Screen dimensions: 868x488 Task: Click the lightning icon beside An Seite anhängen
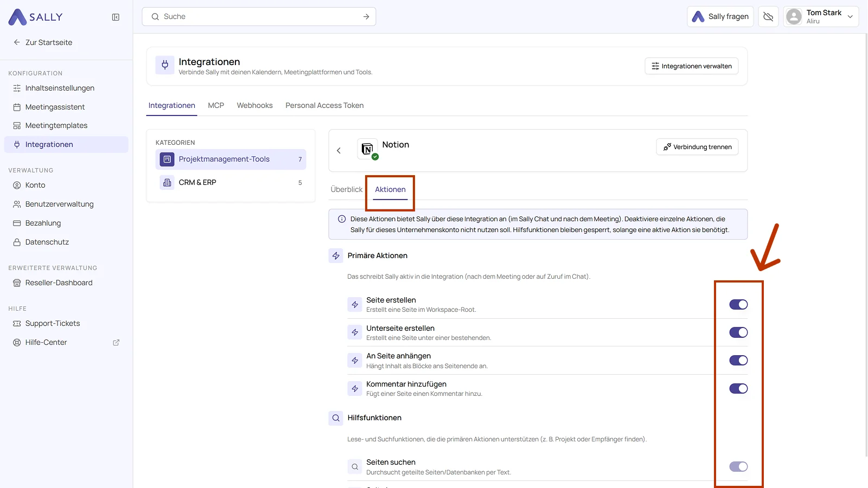point(355,361)
